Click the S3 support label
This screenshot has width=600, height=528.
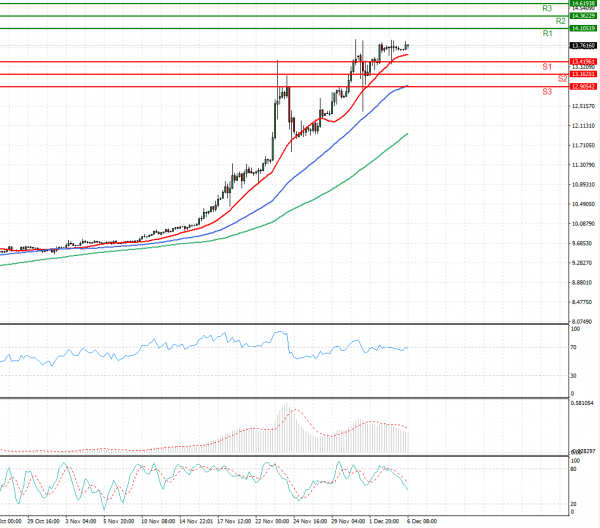pyautogui.click(x=548, y=91)
